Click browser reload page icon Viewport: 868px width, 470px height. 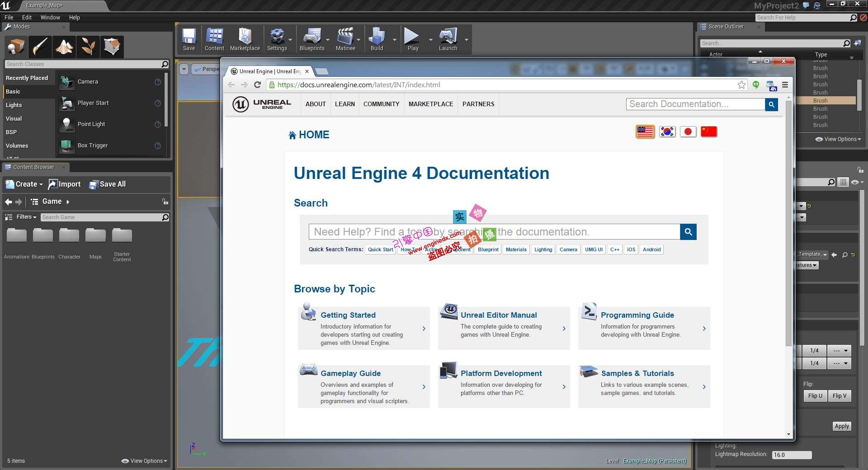click(257, 85)
